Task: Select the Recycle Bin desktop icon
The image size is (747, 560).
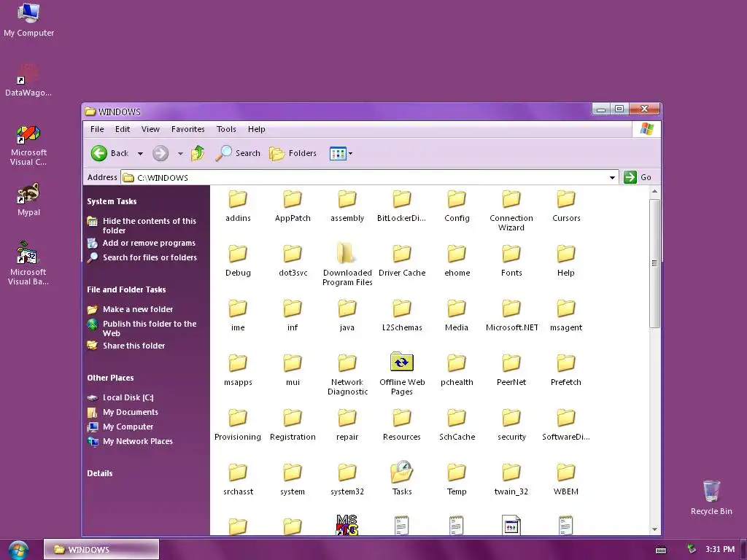Action: (711, 497)
